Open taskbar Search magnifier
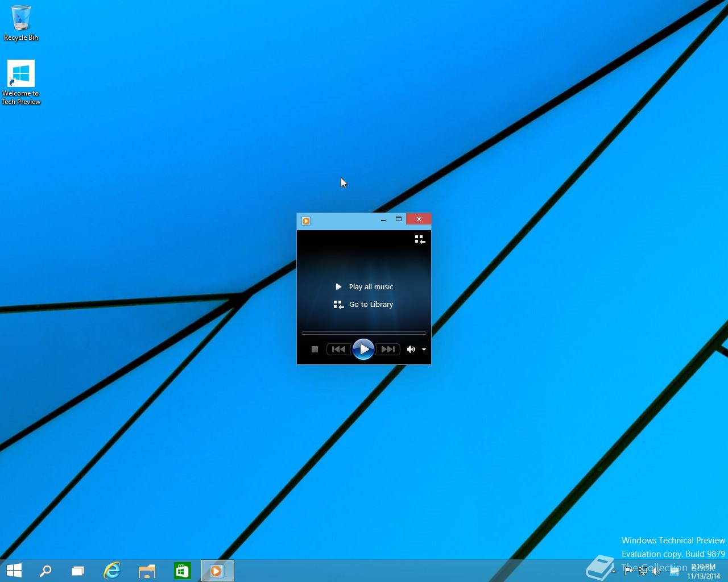The width and height of the screenshot is (728, 582). point(45,571)
